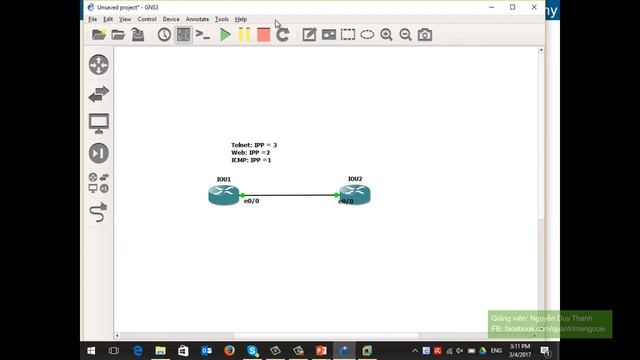
Task: Click the IOU2 name label
Action: pos(355,179)
